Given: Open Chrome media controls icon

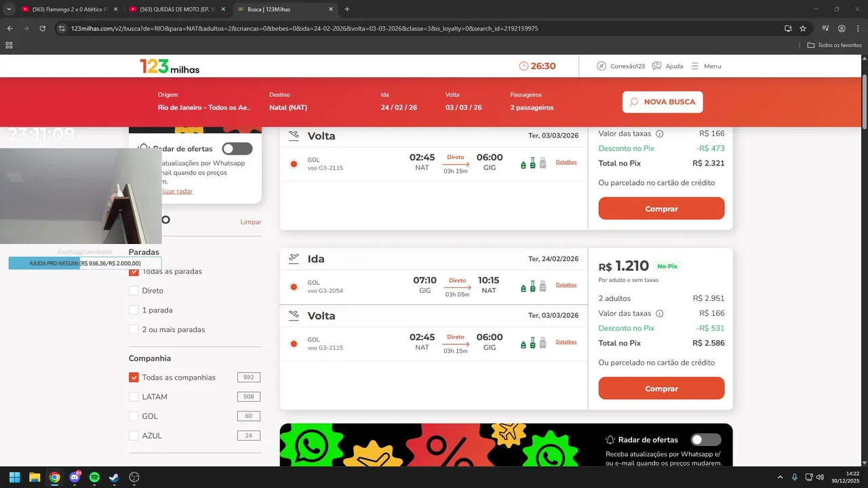Looking at the screenshot, I should point(825,28).
